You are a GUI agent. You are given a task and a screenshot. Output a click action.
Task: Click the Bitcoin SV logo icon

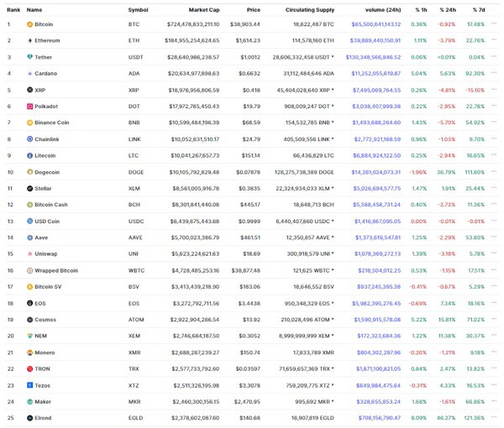30,287
